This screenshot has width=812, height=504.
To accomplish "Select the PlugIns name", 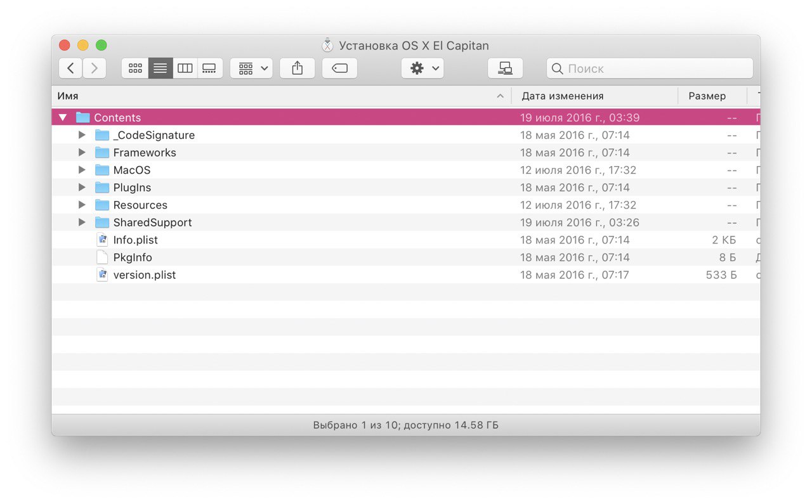I will 132,188.
